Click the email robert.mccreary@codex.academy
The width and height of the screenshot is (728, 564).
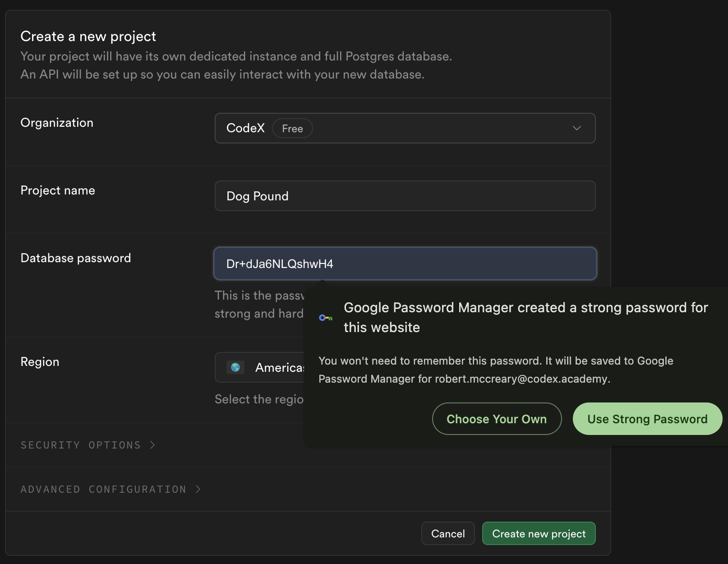pyautogui.click(x=521, y=379)
